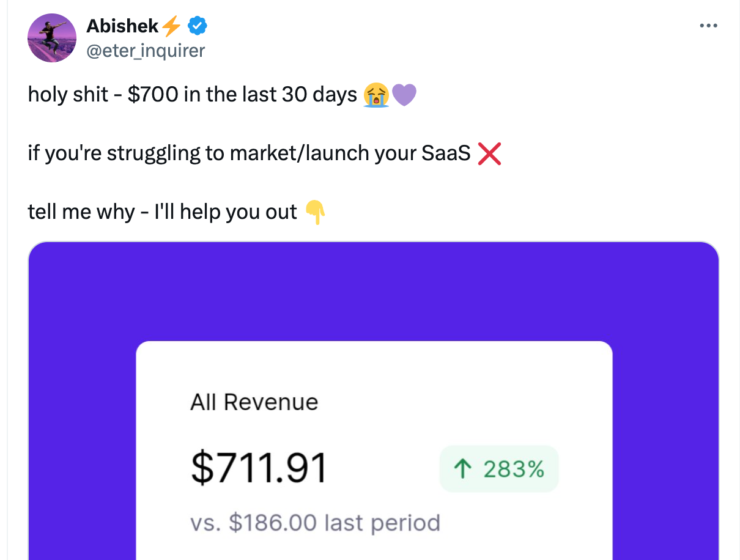
Task: Click the 'tell me why' tweet line
Action: 162,212
